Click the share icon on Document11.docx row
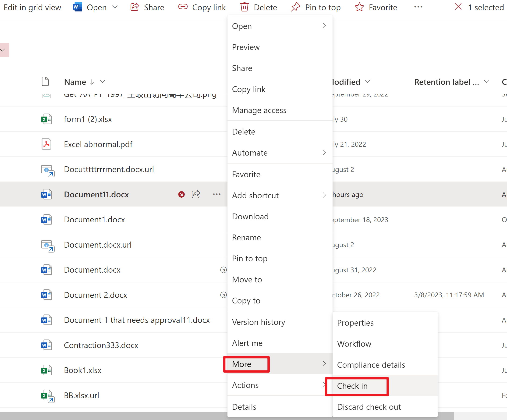507x420 pixels. [x=196, y=194]
